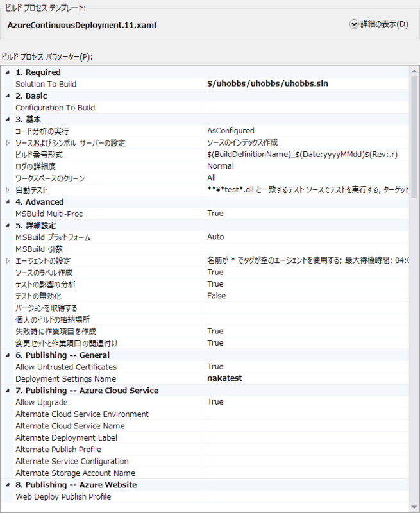Select the Solution To Build label

(46, 84)
